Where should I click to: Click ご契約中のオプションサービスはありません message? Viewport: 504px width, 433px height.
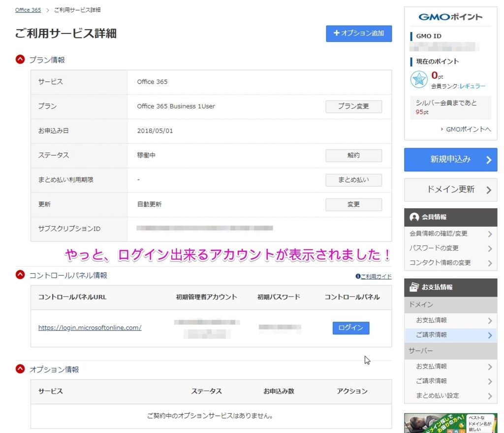(211, 416)
